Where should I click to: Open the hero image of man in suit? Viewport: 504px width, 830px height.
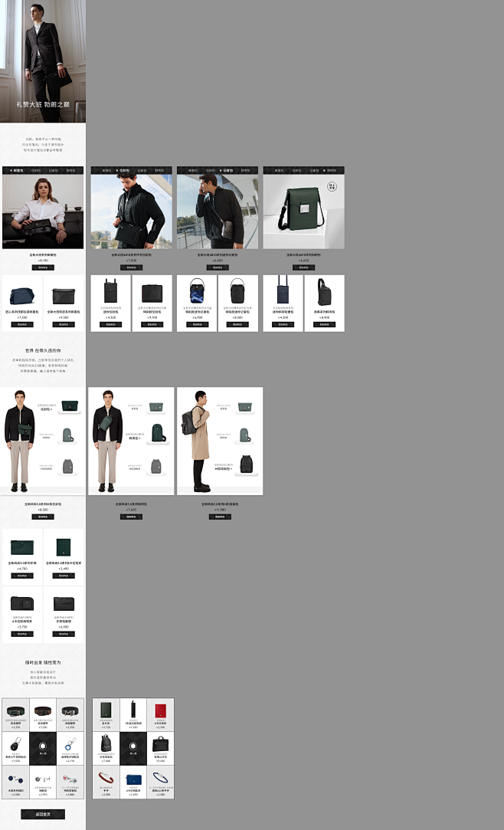point(43,61)
